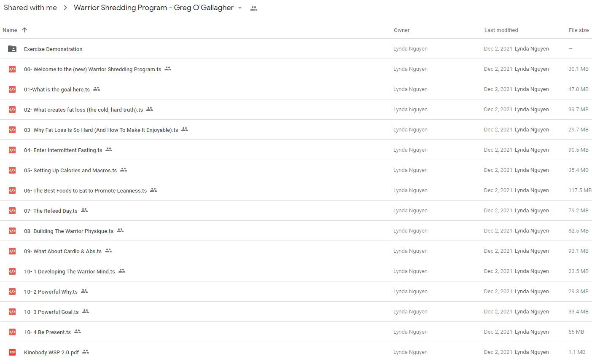Click shared icon next to 09- What About Cardio & Abs.ts

coord(108,251)
